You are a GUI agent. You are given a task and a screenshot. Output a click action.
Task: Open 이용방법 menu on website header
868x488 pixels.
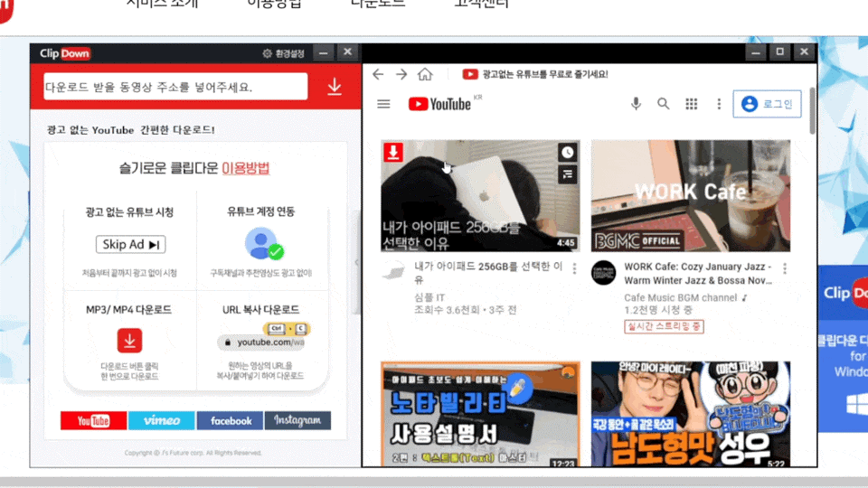coord(275,4)
